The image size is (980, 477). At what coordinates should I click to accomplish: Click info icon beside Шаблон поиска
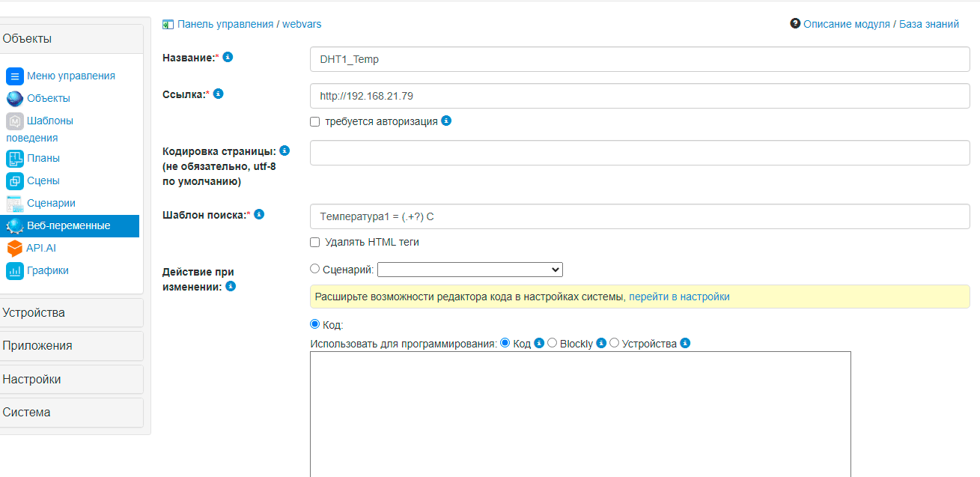[259, 214]
